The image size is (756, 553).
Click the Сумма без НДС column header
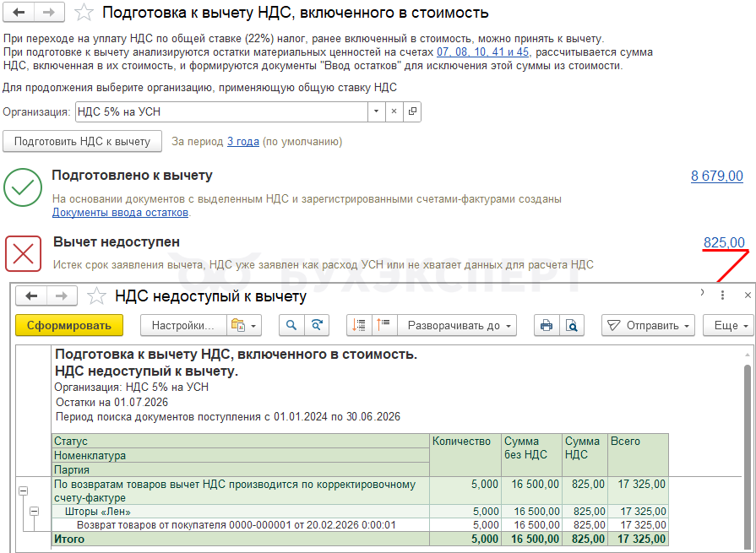coord(532,455)
